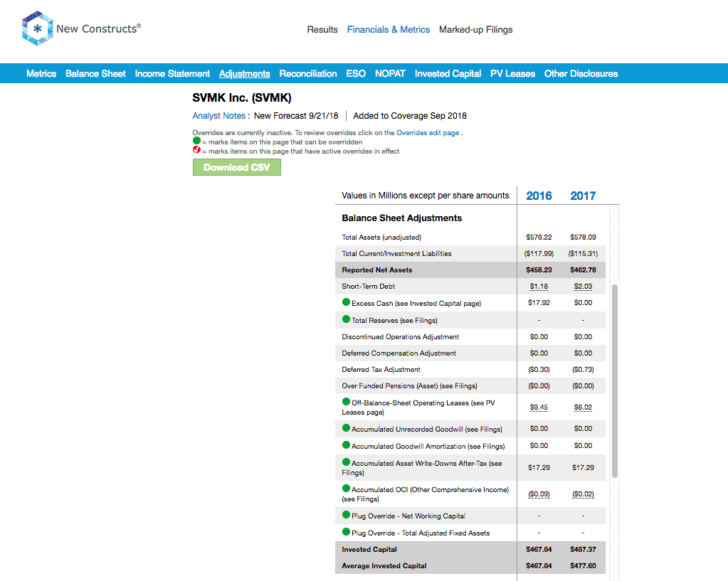Click green dot beside Off-Balance-Sheet Operating Leases
Viewport: 728px width, 581px height.
click(346, 402)
